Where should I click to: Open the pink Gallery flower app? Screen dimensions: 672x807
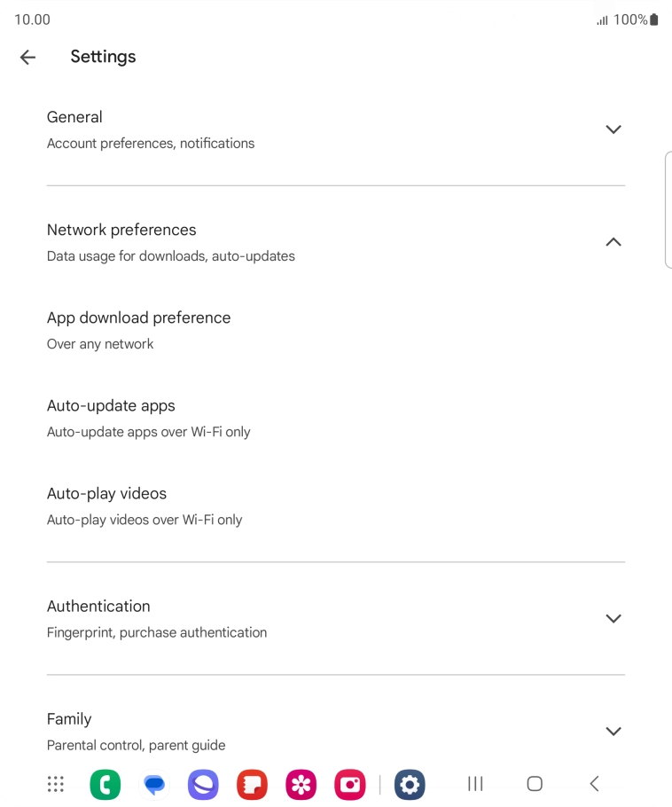pyautogui.click(x=301, y=784)
